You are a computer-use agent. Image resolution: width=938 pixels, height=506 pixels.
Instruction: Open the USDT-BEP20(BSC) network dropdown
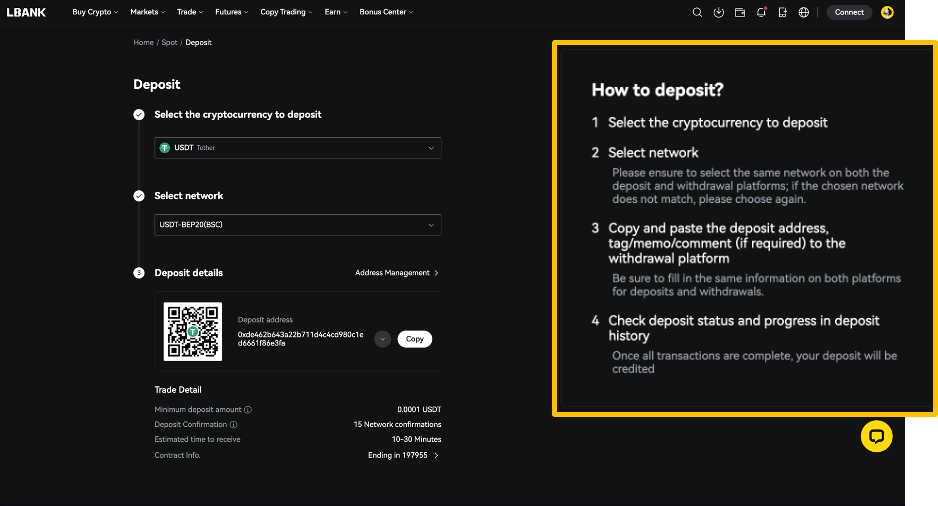click(x=298, y=225)
